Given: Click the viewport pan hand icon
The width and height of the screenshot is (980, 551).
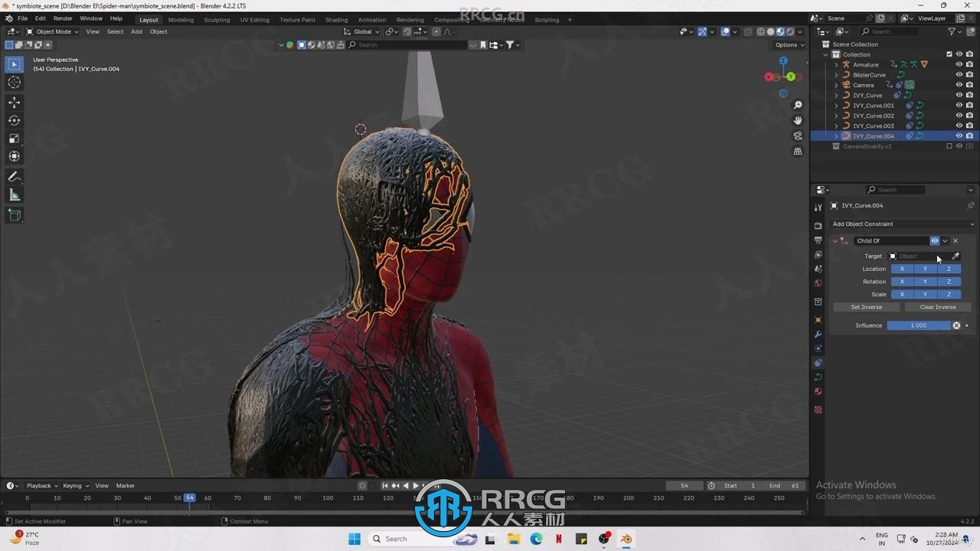Looking at the screenshot, I should [798, 120].
